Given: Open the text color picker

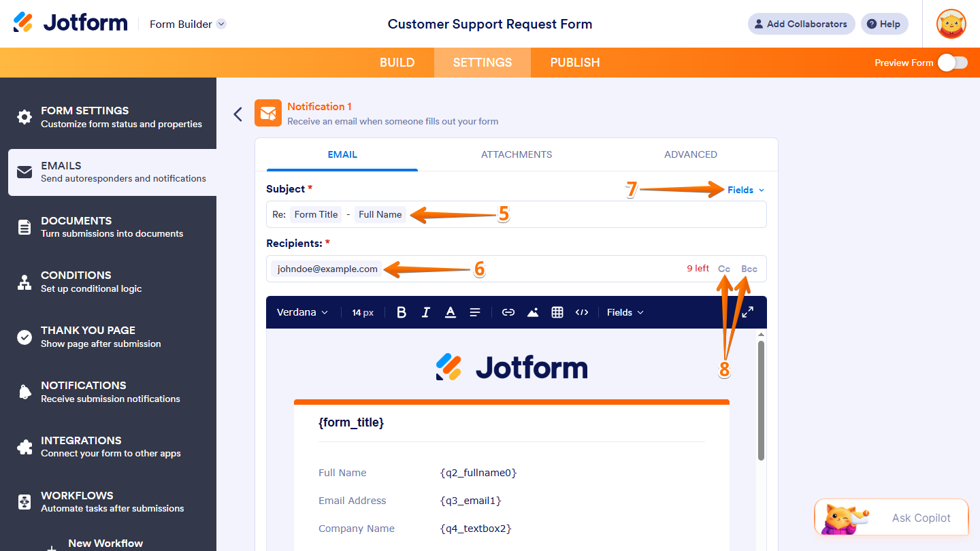Looking at the screenshot, I should [x=451, y=312].
